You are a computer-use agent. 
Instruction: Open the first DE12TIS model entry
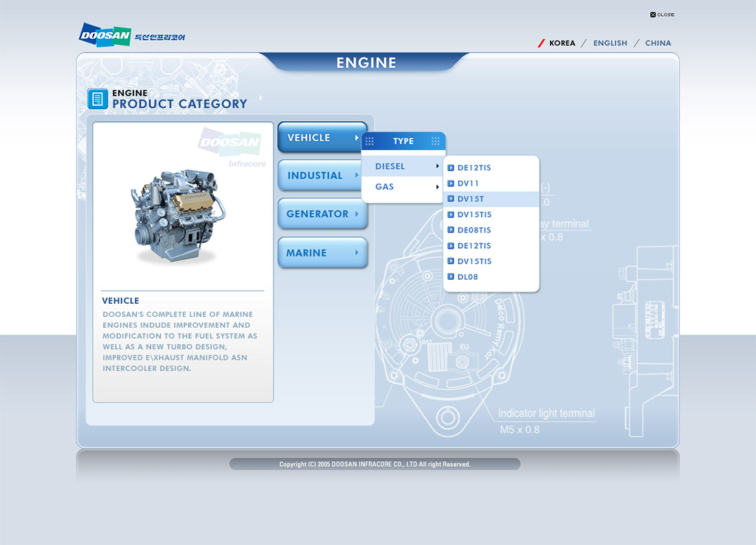(x=491, y=168)
